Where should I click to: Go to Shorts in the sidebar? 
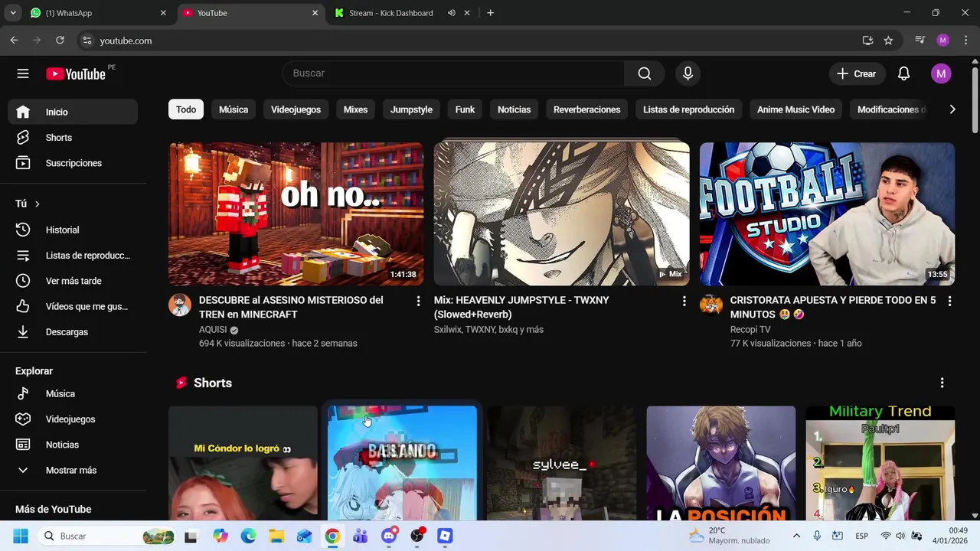tap(73, 138)
